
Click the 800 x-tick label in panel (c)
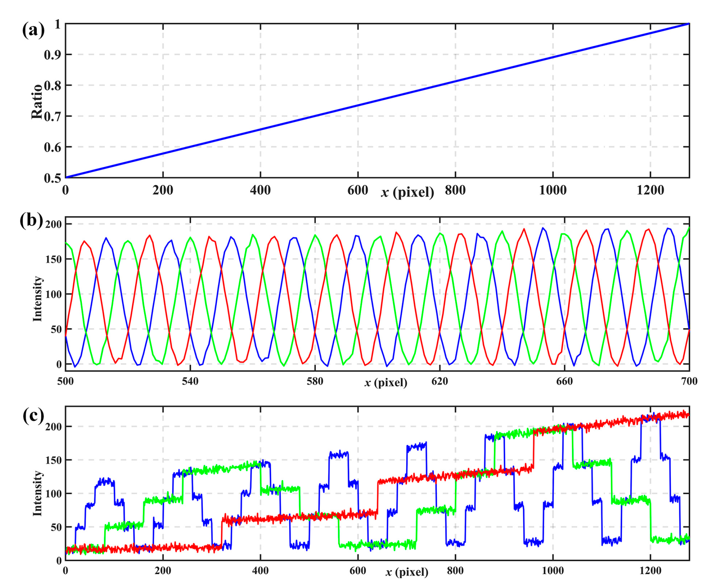[x=455, y=571]
